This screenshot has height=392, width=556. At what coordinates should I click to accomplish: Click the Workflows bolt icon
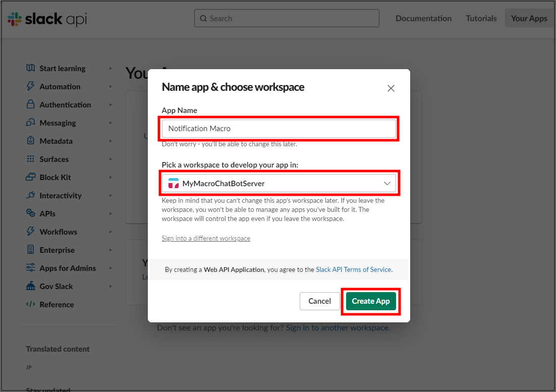click(x=30, y=232)
